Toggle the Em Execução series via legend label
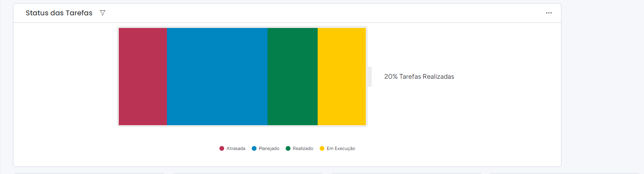Image resolution: width=644 pixels, height=174 pixels. (x=341, y=148)
